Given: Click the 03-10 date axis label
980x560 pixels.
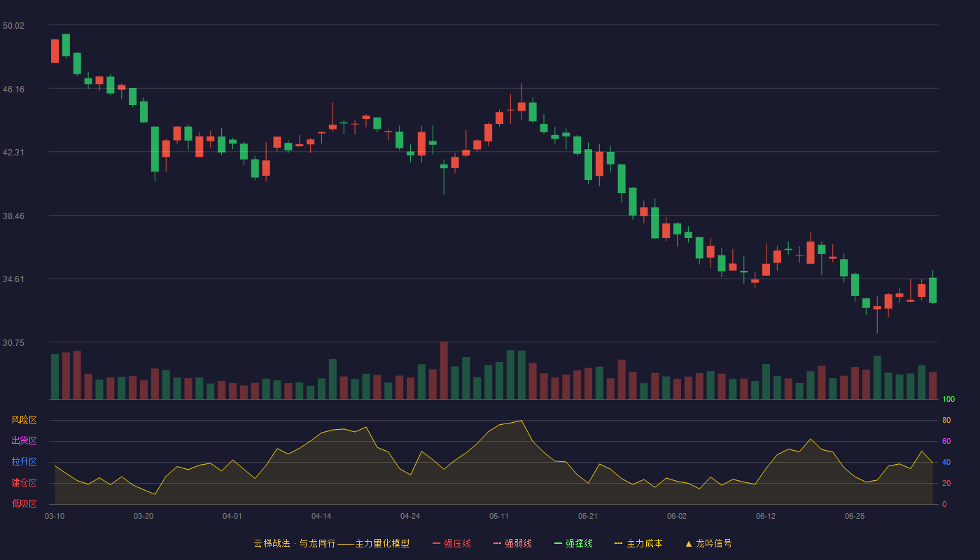Looking at the screenshot, I should [x=55, y=516].
